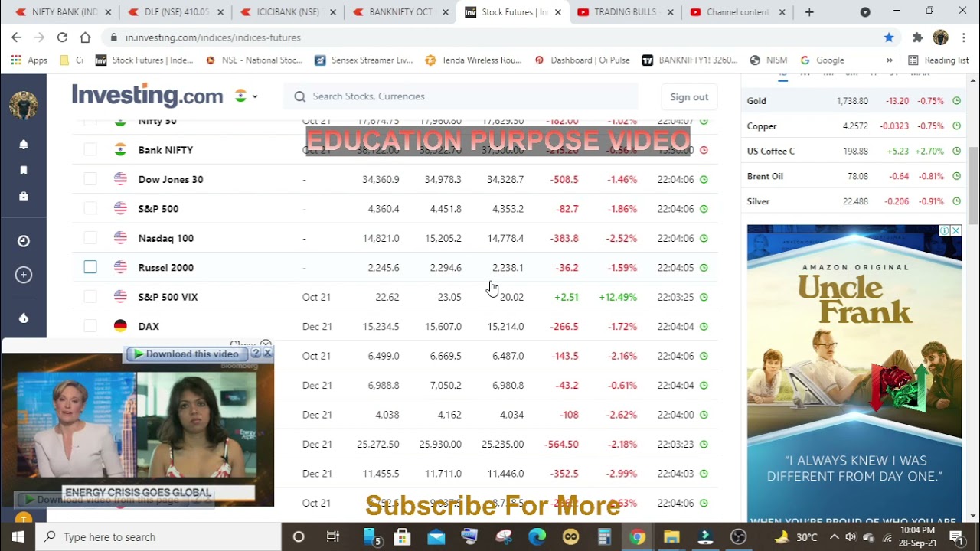Open the browser home page
The width and height of the screenshot is (980, 551).
click(x=85, y=37)
